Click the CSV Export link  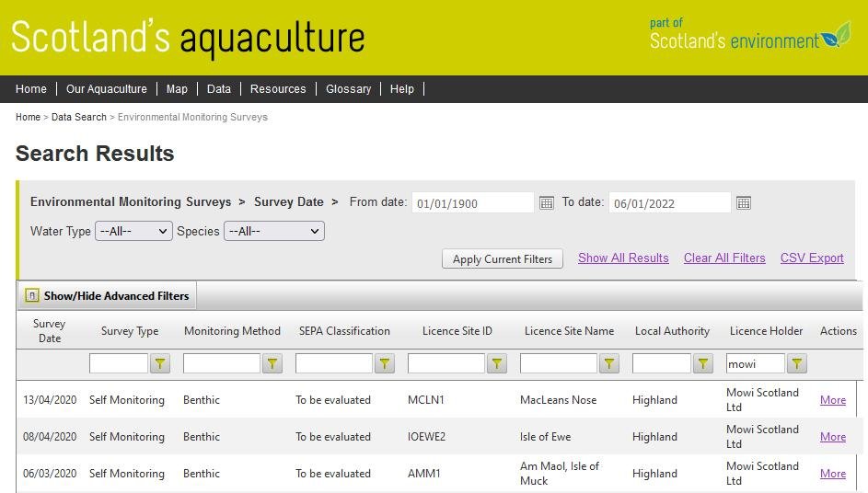(x=812, y=258)
